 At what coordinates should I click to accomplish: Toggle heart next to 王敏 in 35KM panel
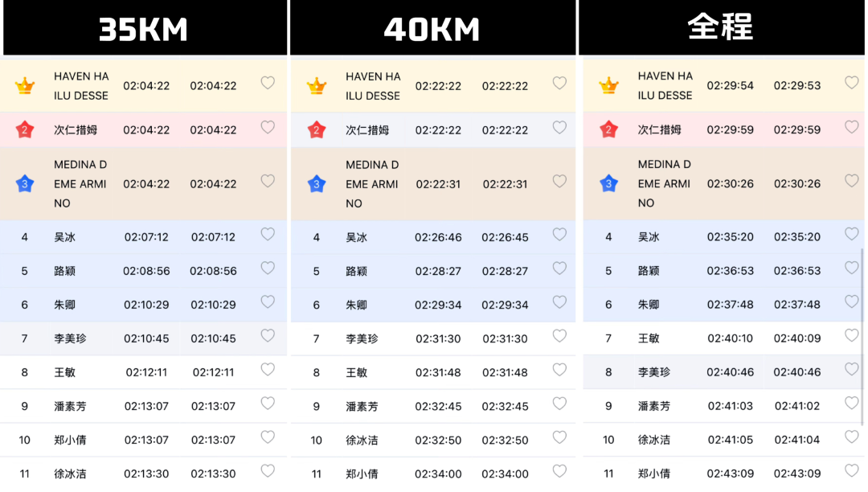tap(268, 370)
